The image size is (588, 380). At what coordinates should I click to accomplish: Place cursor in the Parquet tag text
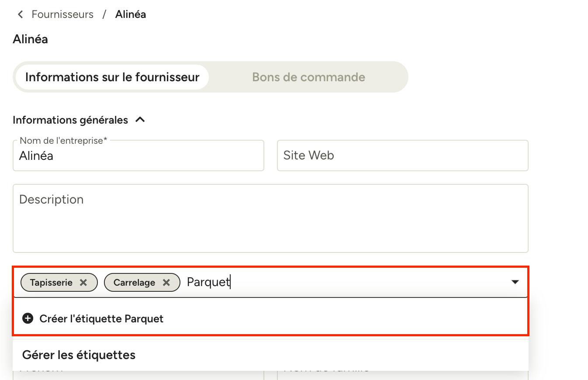(x=208, y=282)
